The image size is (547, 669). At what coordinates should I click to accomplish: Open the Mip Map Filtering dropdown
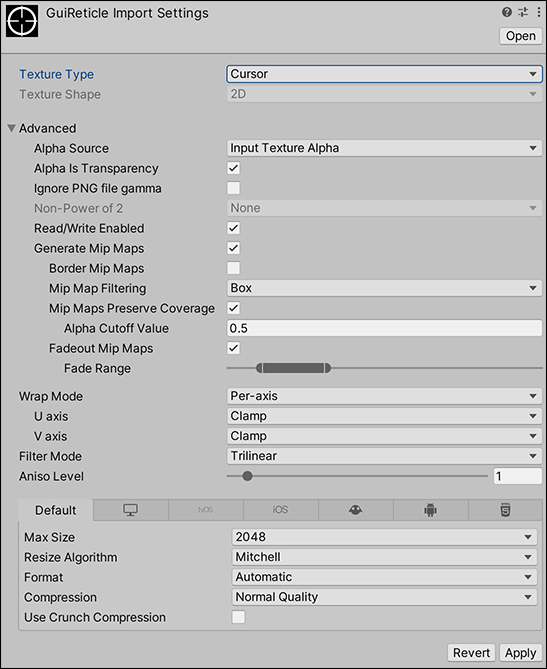click(x=384, y=288)
